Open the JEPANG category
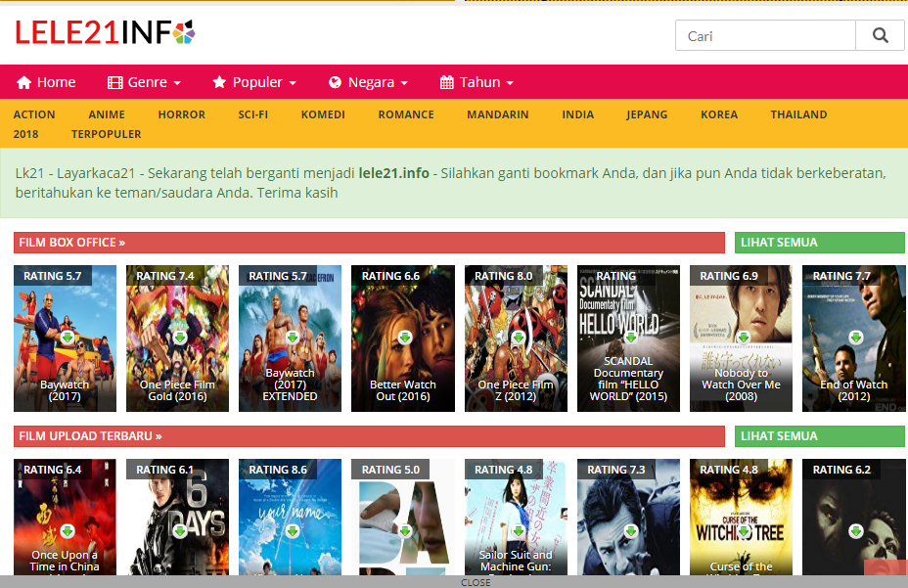908x588 pixels. click(647, 114)
